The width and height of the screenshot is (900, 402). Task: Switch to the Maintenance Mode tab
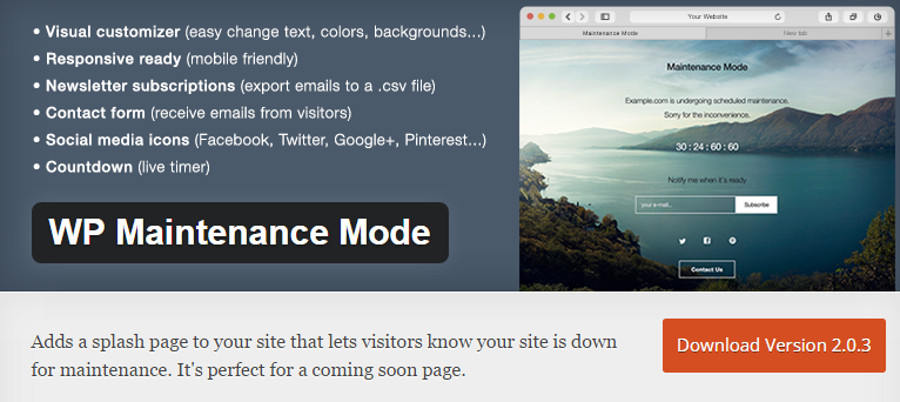pyautogui.click(x=613, y=33)
